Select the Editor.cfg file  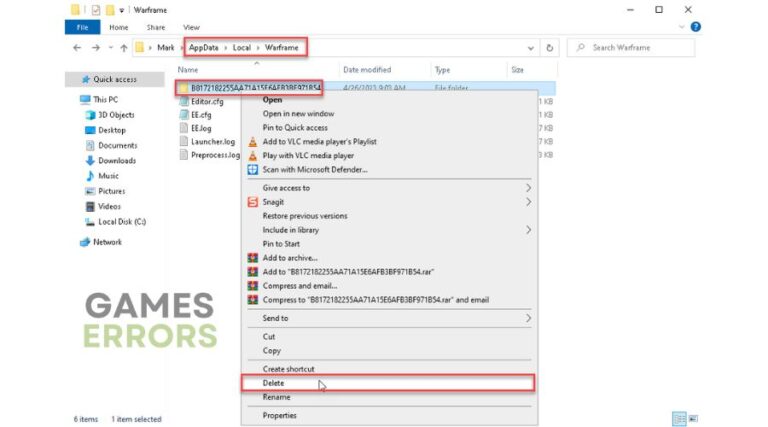(x=207, y=101)
